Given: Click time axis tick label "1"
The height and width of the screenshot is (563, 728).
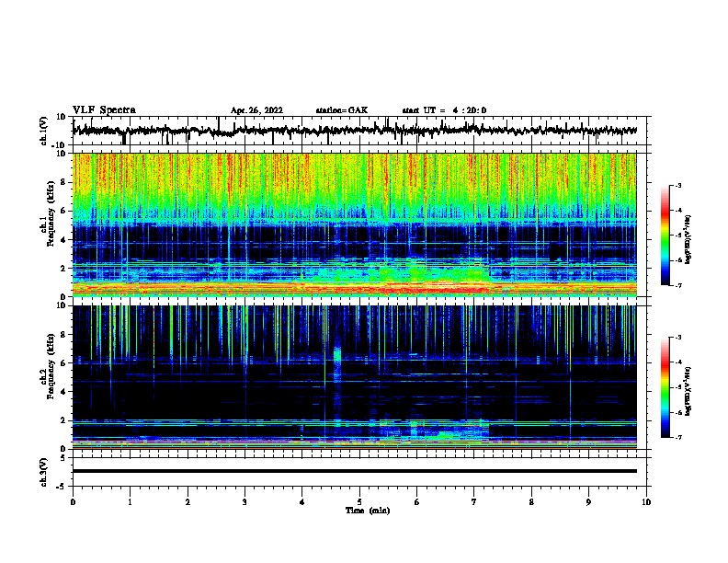Looking at the screenshot, I should [x=130, y=502].
